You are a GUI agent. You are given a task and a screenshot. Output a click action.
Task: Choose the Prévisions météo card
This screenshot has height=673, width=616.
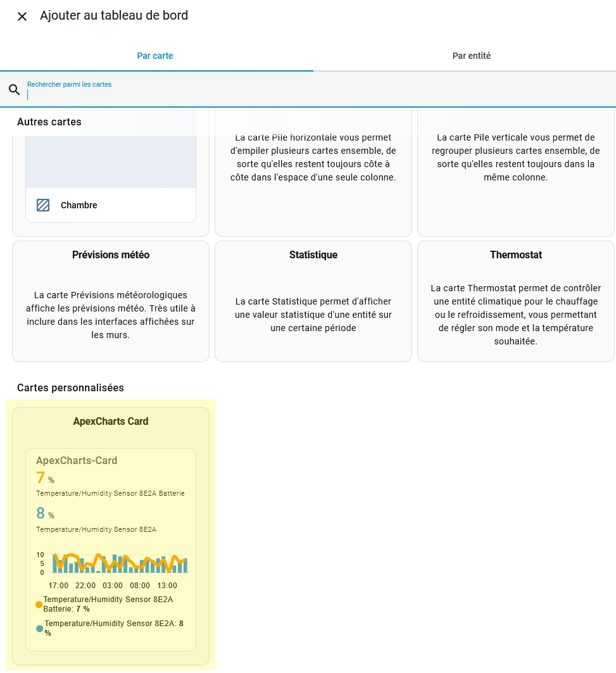pos(111,301)
